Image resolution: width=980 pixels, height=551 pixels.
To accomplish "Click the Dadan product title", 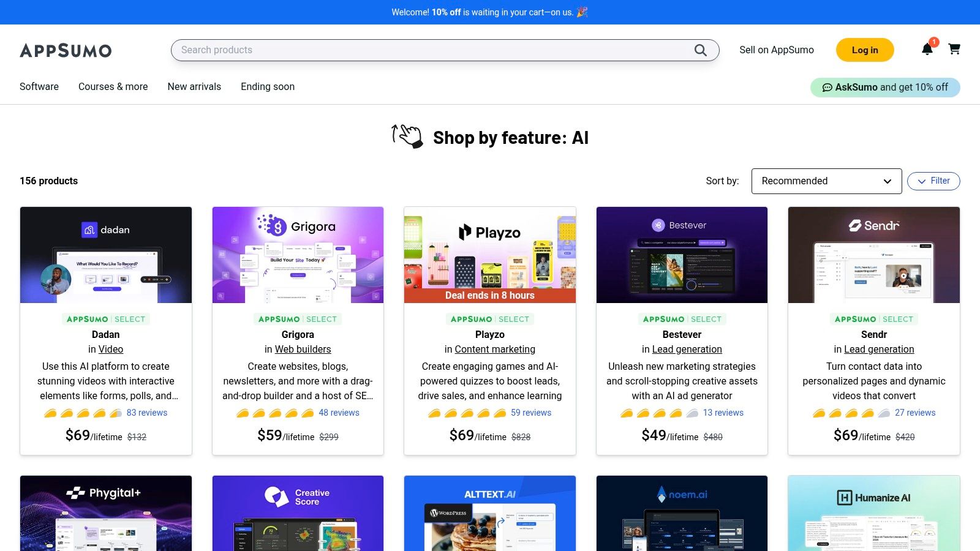I will coord(106,335).
